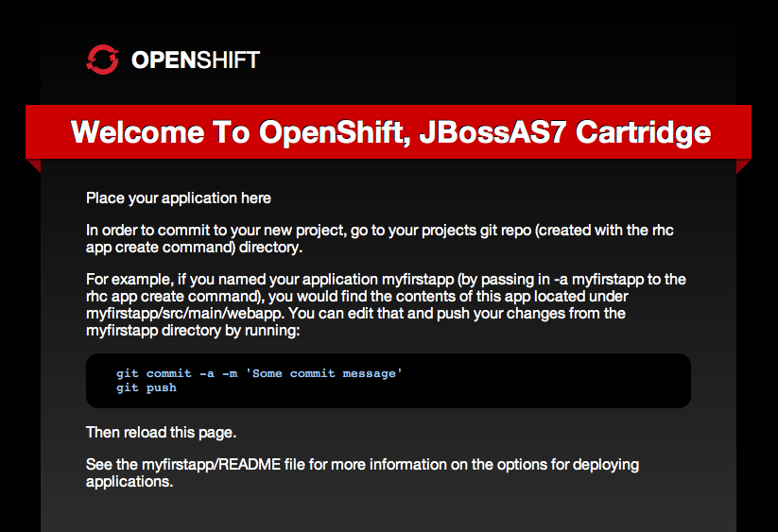Click the 'For example, if you named' paragraph
This screenshot has height=532, width=778.
tap(386, 304)
